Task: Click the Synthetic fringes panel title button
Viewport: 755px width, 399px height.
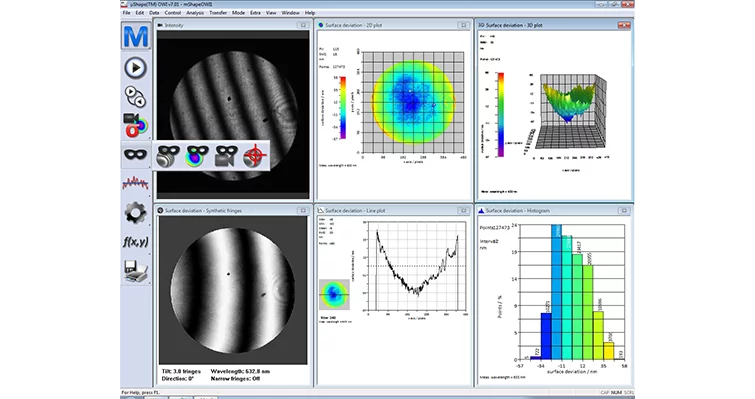Action: (x=303, y=210)
